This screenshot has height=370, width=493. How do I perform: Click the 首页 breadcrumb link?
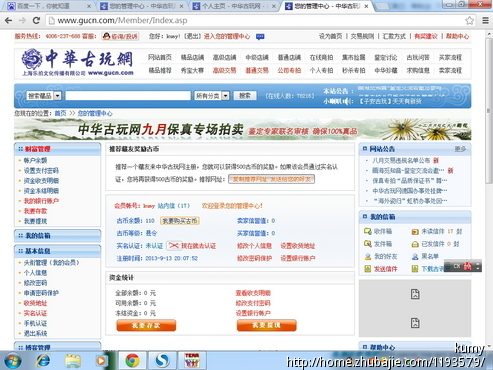pos(60,114)
